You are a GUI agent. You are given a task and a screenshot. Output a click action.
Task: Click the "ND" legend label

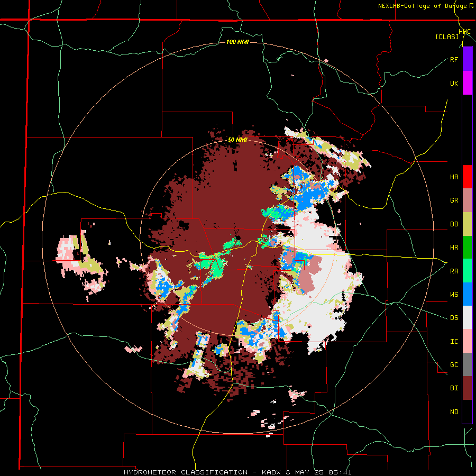454,412
